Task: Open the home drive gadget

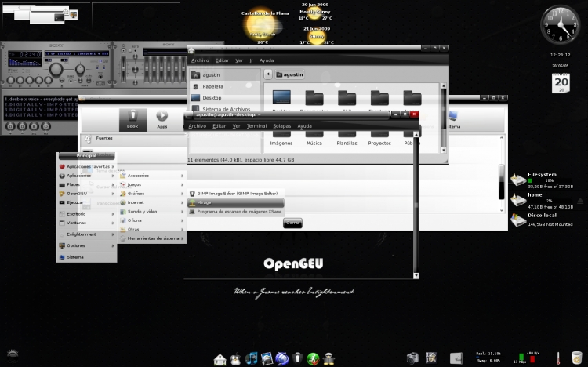Action: 541,201
